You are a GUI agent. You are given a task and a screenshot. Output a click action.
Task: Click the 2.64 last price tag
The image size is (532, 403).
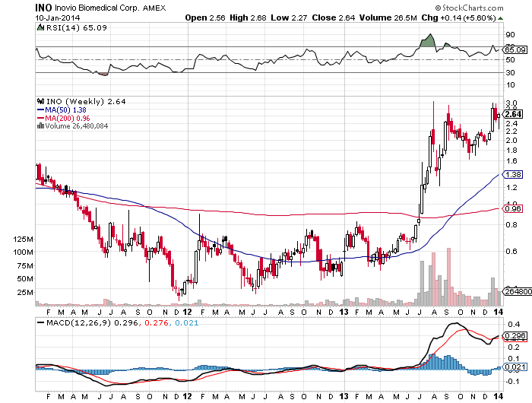pos(514,114)
